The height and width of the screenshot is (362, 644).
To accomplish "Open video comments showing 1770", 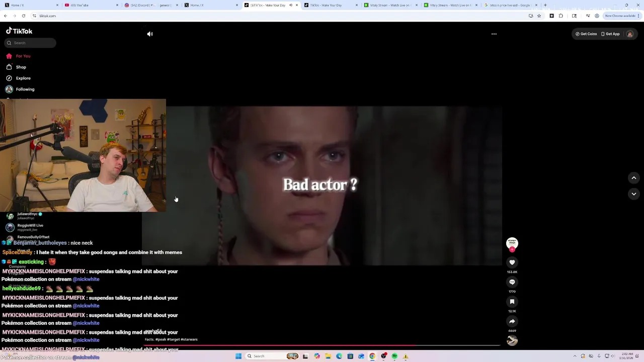I will (512, 282).
